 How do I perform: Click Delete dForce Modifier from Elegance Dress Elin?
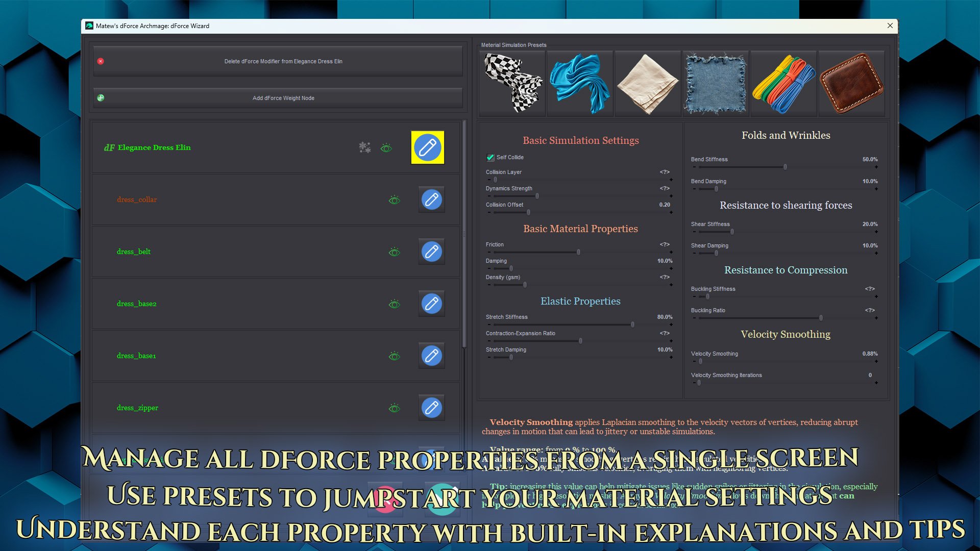point(278,61)
